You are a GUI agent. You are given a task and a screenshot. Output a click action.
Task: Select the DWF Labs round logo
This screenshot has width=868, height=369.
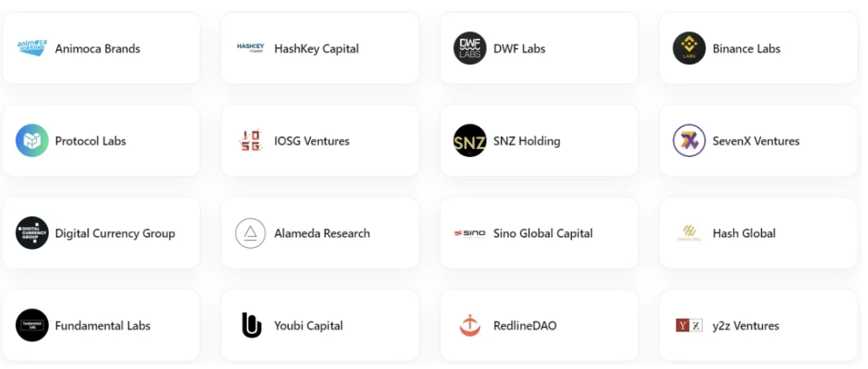pyautogui.click(x=470, y=48)
